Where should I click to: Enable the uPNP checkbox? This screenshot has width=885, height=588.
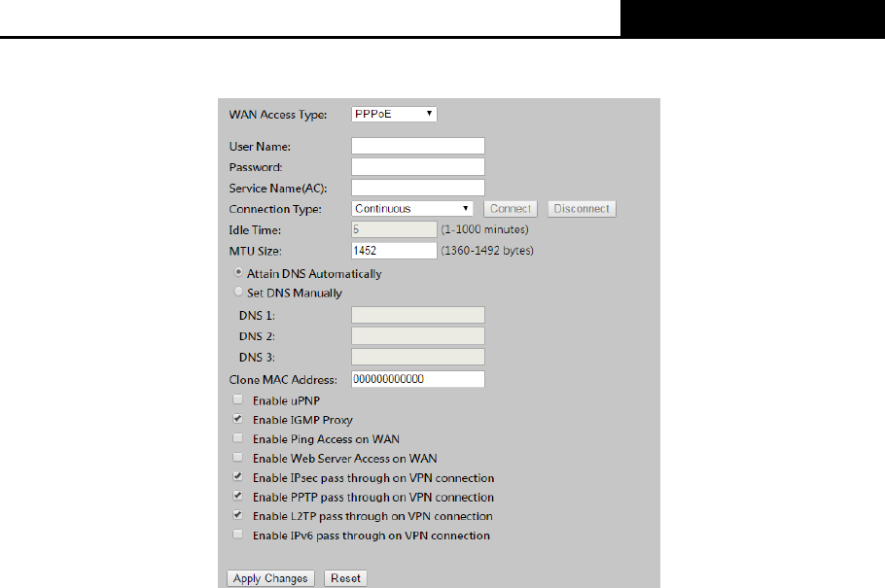pos(237,399)
